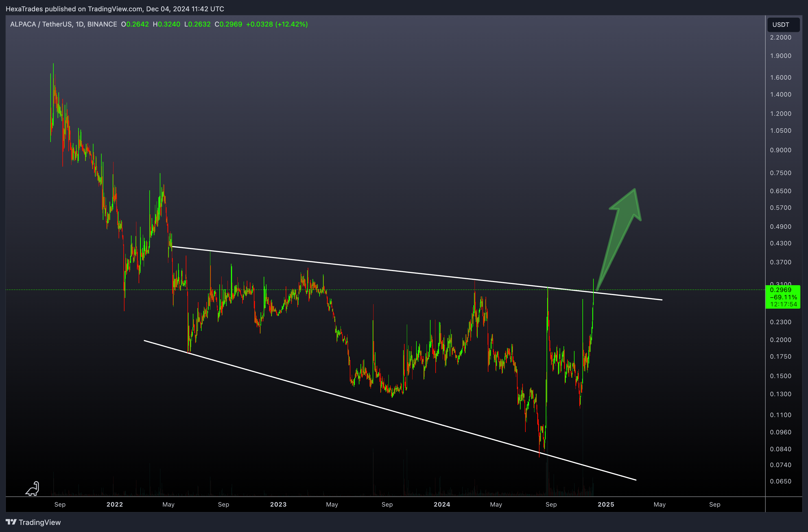Viewport: 808px width, 532px height.
Task: Click the open value O0.2642
Action: click(x=135, y=24)
